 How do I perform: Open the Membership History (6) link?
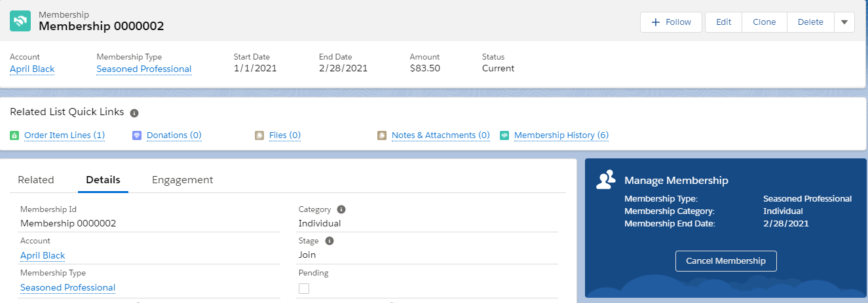click(561, 135)
